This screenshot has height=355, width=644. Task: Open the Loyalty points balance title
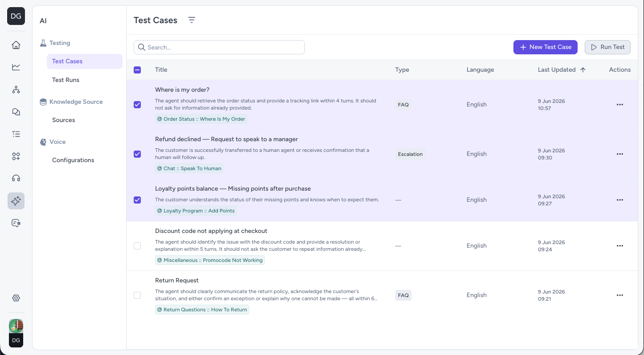click(233, 189)
